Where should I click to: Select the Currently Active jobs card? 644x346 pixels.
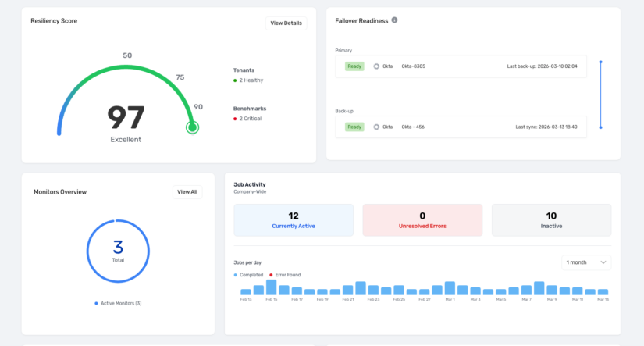click(x=294, y=220)
